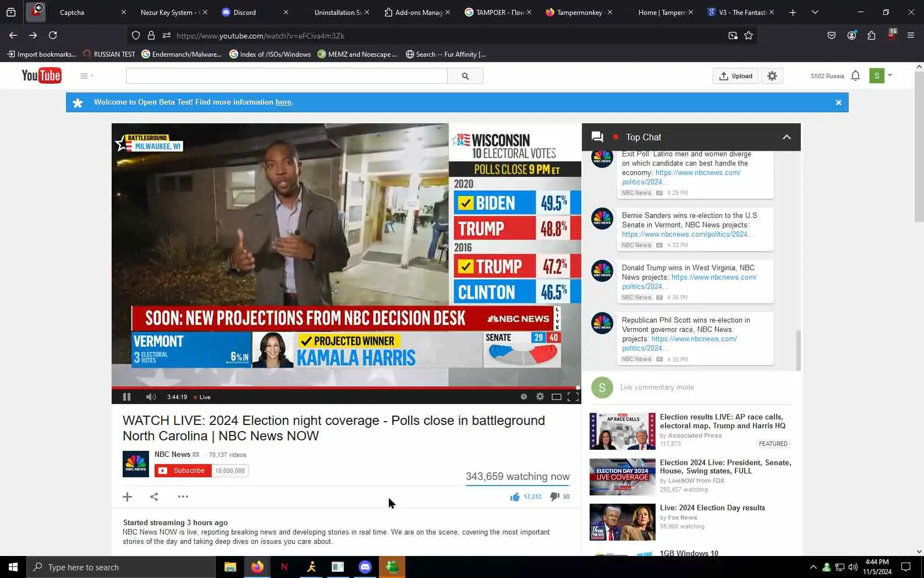Open the notifications bell
Screen dimensions: 924x578
click(855, 75)
